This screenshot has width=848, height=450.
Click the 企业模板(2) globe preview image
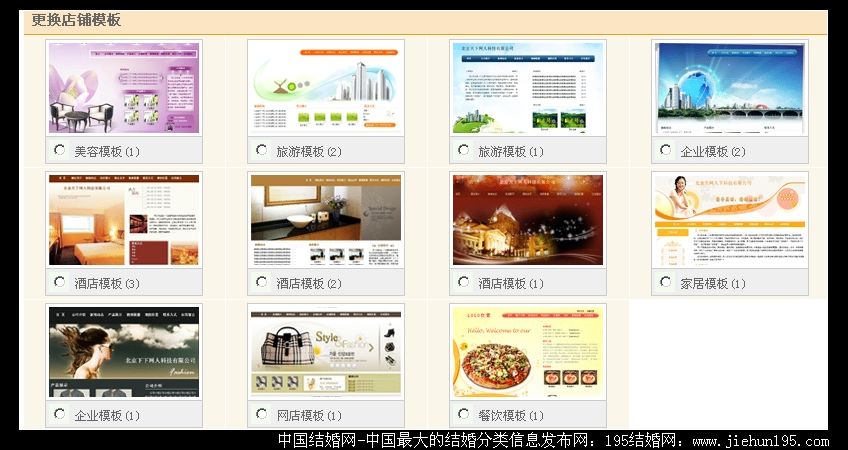click(730, 88)
